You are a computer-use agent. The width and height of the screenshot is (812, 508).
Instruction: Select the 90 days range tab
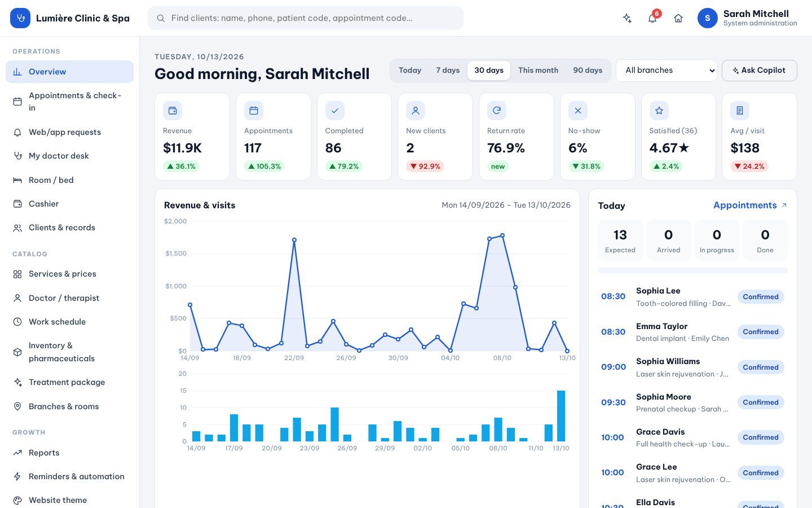click(588, 71)
